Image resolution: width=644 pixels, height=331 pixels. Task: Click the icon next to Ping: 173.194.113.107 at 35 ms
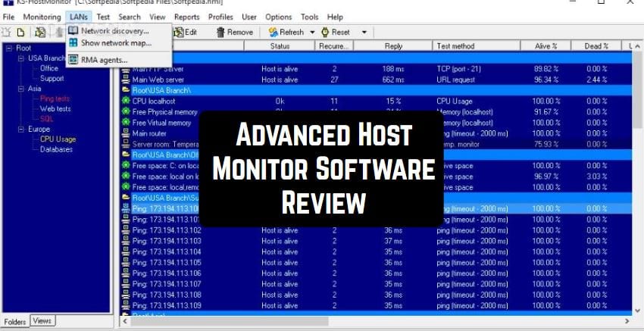point(126,284)
